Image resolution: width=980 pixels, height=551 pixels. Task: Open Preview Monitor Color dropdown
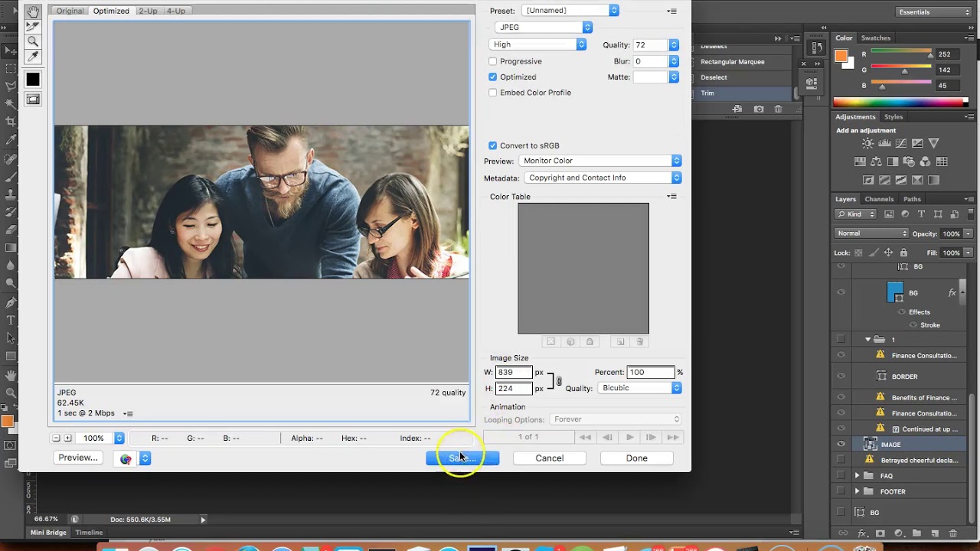[599, 161]
